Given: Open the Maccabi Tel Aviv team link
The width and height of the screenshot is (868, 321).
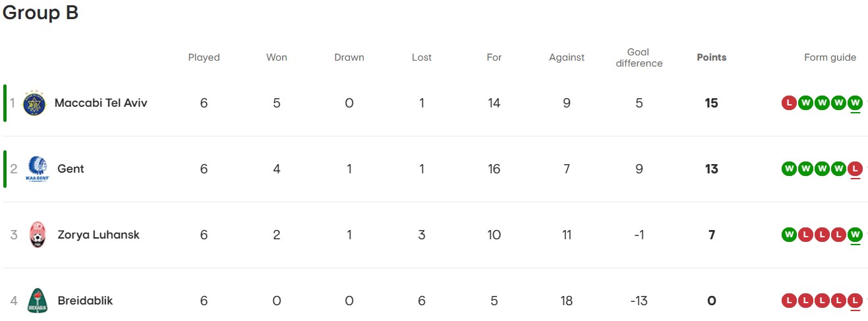Looking at the screenshot, I should (x=101, y=103).
